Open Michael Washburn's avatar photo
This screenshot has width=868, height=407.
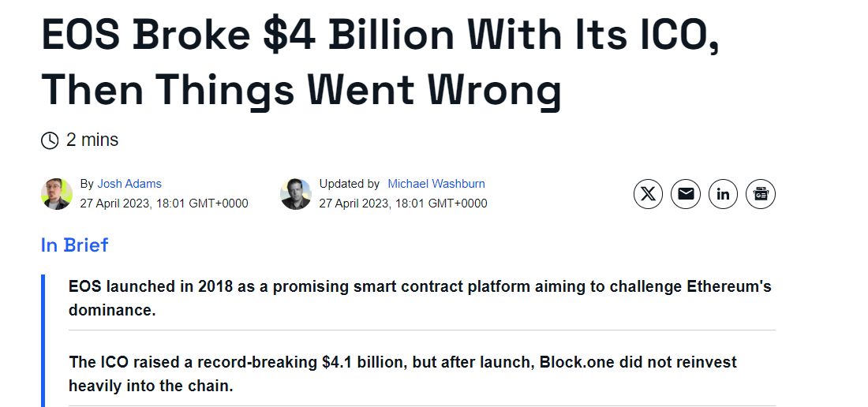click(x=296, y=194)
